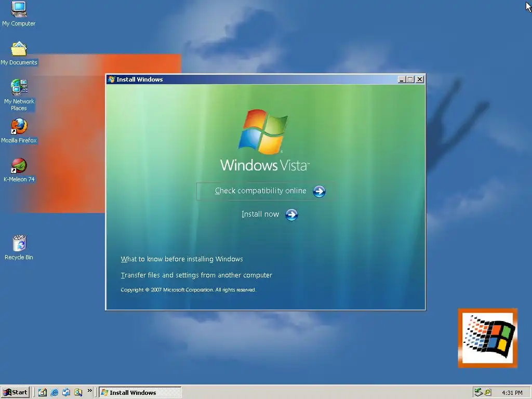Click the Install Windows title bar icon

pyautogui.click(x=111, y=79)
